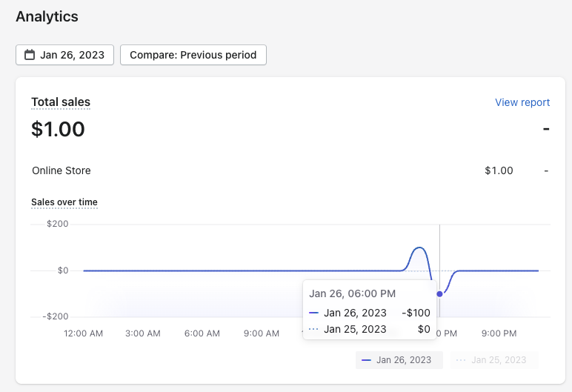Click the Jan 26, 2023 tooltip row
Viewport: 572px width, 392px height.
(x=369, y=313)
